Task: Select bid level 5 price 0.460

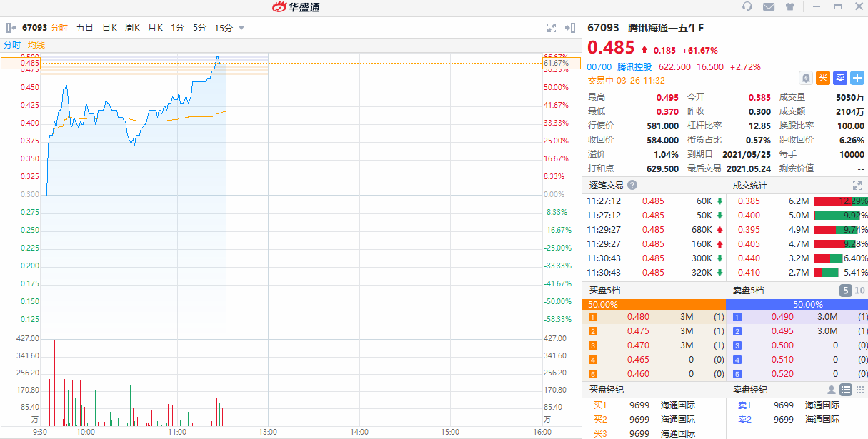Action: [638, 374]
